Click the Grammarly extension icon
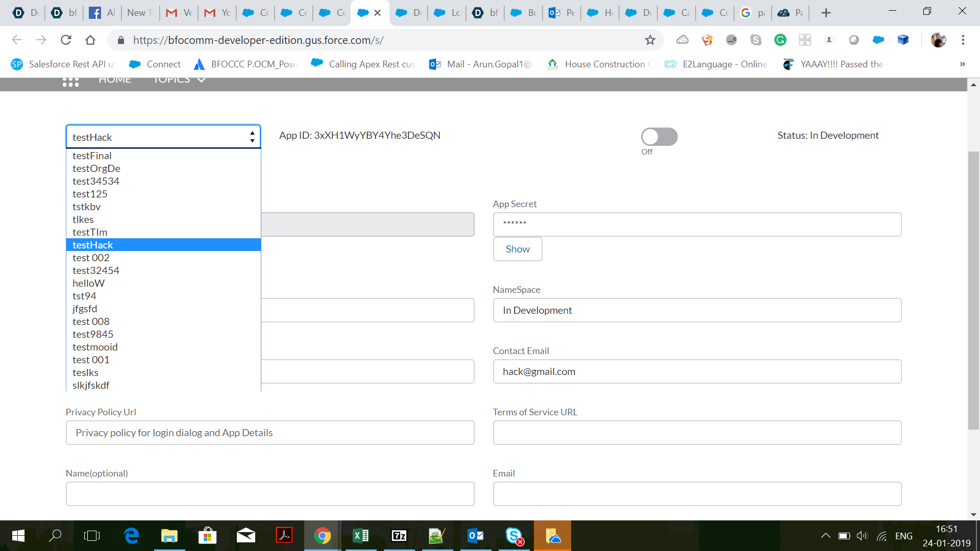Screen dimensions: 980x551 tap(780, 40)
